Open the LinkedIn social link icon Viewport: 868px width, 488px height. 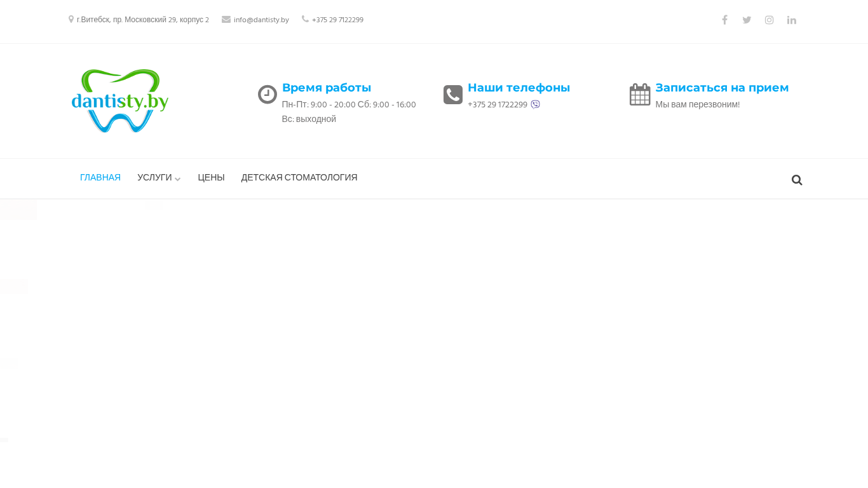coord(791,20)
